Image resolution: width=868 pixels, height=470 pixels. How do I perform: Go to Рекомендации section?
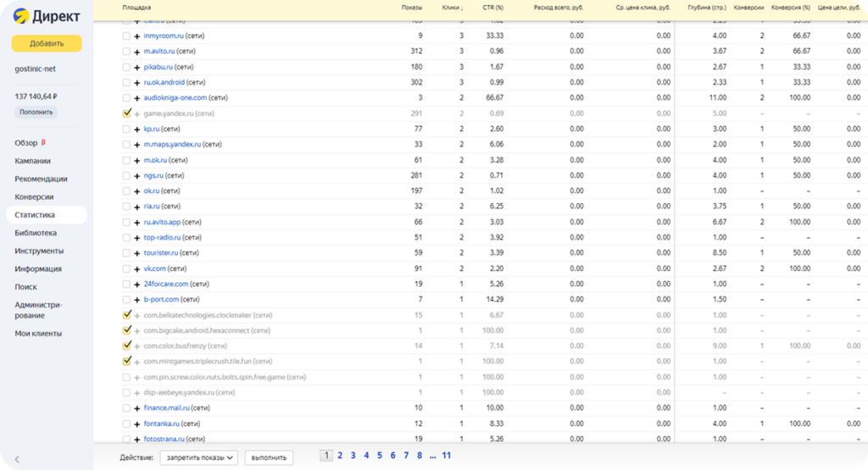tap(41, 179)
